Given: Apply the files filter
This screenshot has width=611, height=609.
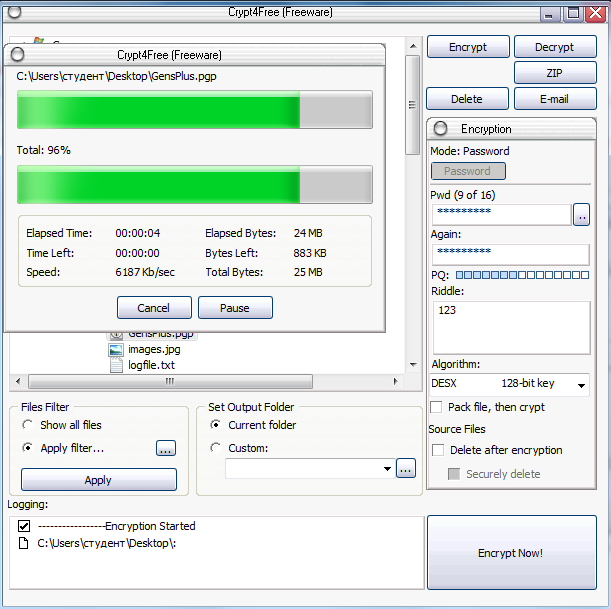Looking at the screenshot, I should pos(99,480).
